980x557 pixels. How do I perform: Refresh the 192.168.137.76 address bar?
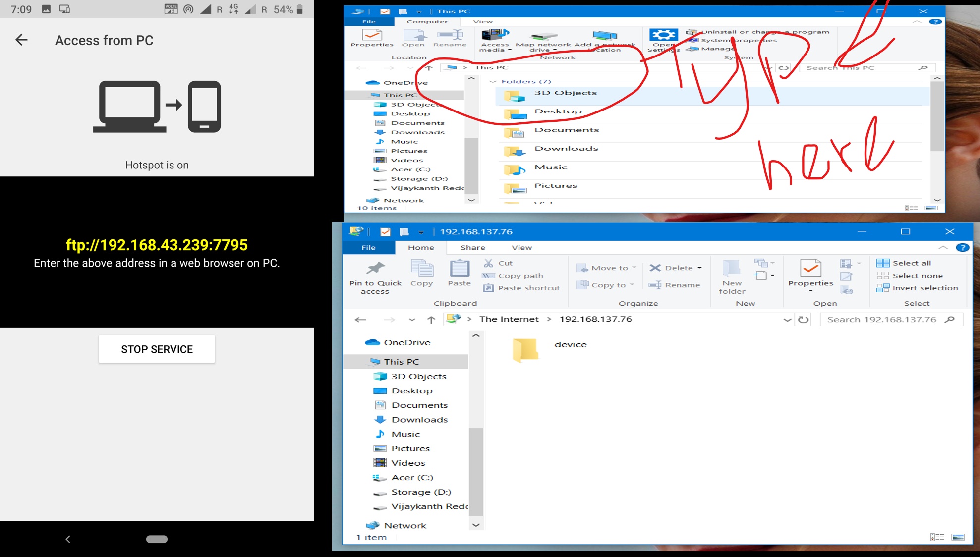[x=804, y=320]
